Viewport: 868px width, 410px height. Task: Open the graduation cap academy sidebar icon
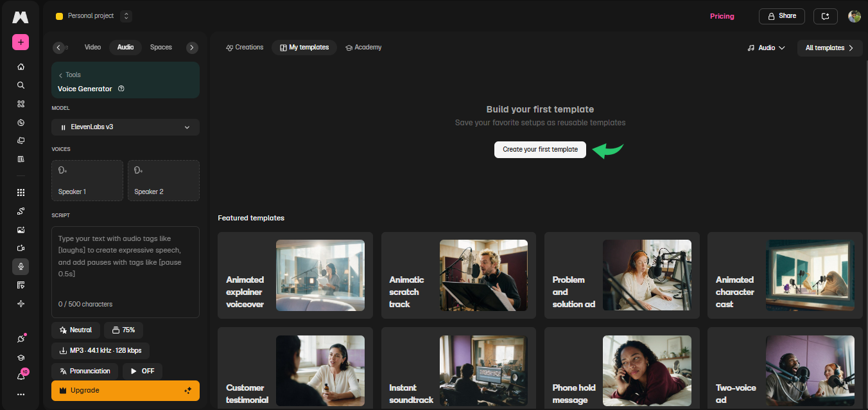tap(21, 358)
